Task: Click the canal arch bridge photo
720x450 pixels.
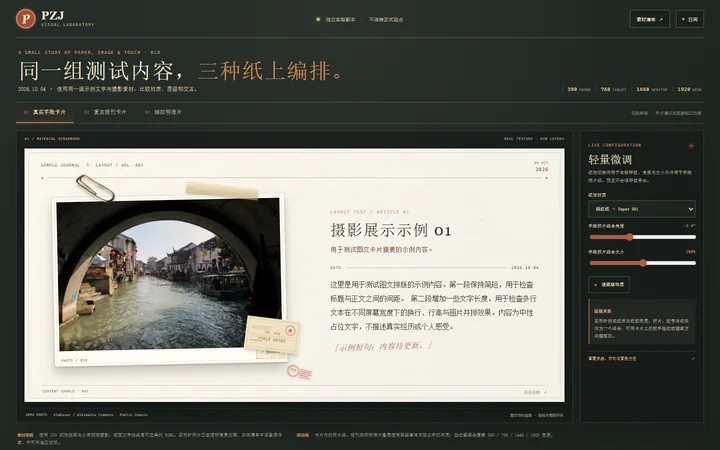Action: tap(169, 274)
